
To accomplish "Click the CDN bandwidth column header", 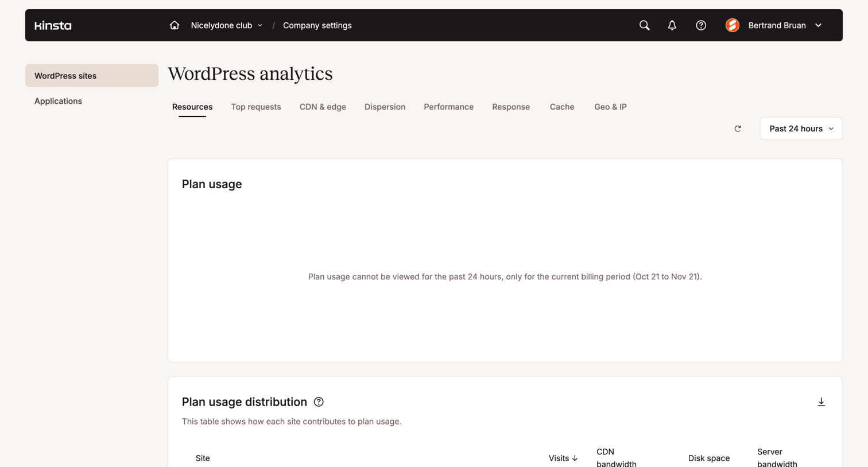I will point(617,458).
